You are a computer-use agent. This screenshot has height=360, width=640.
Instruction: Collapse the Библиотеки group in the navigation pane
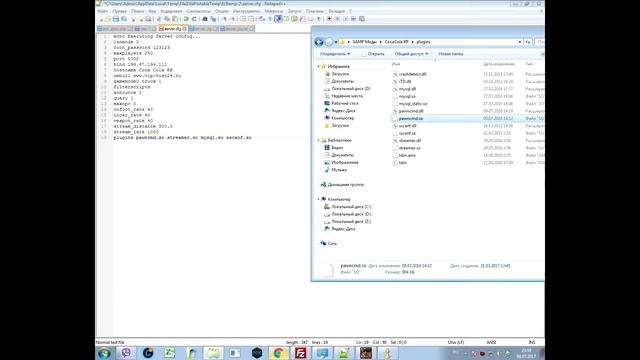(x=319, y=140)
